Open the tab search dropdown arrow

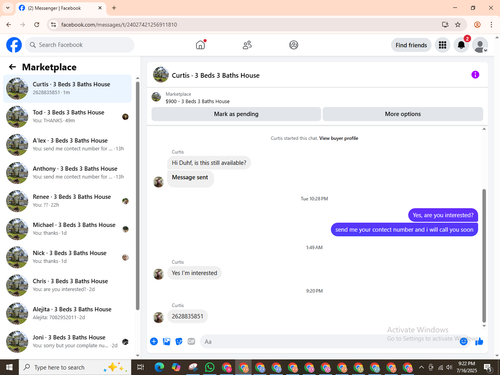8,8
